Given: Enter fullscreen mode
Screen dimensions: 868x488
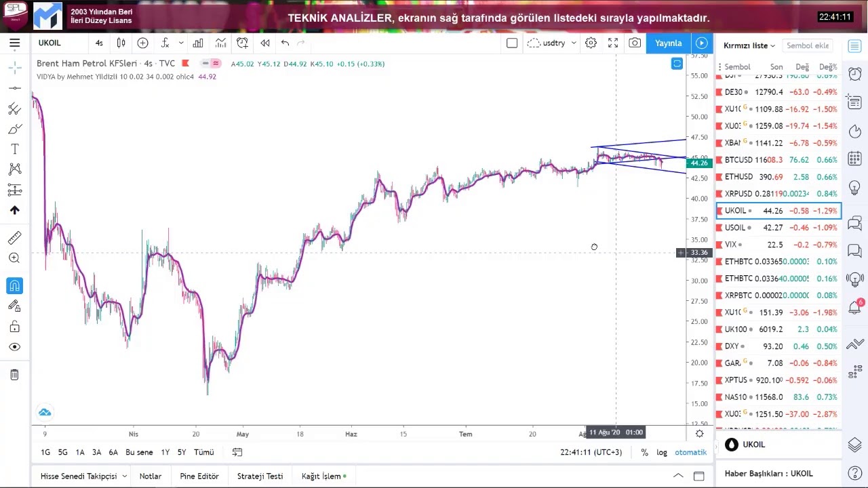Looking at the screenshot, I should click(613, 43).
